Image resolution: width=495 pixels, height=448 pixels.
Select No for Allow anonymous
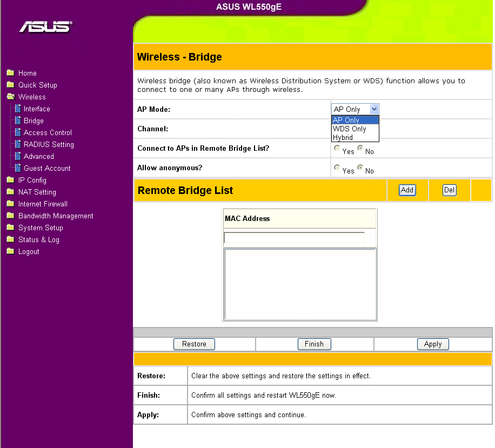click(360, 168)
